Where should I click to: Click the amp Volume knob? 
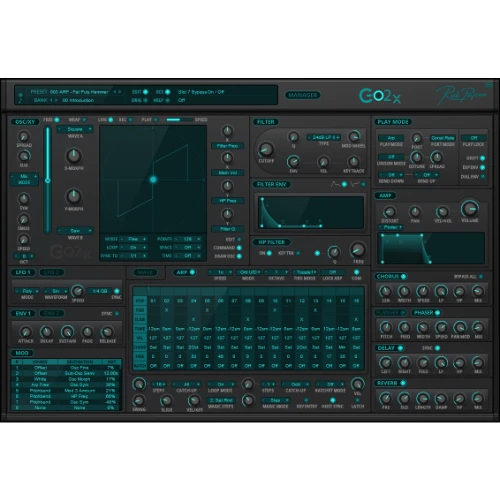click(470, 209)
